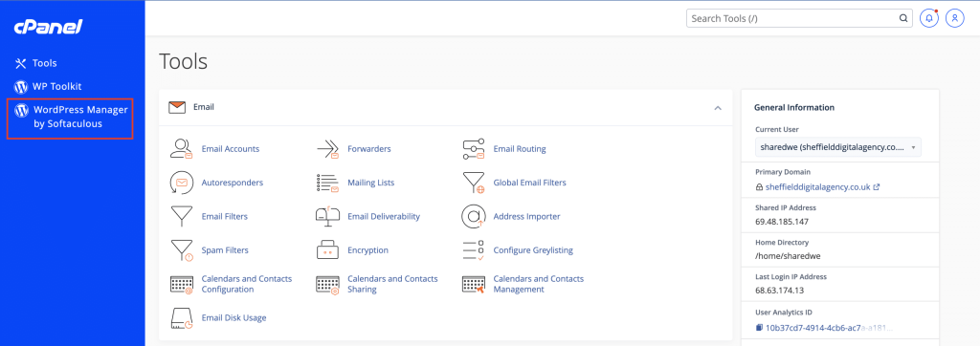
Task: Click the Email Accounts icon
Action: [182, 149]
